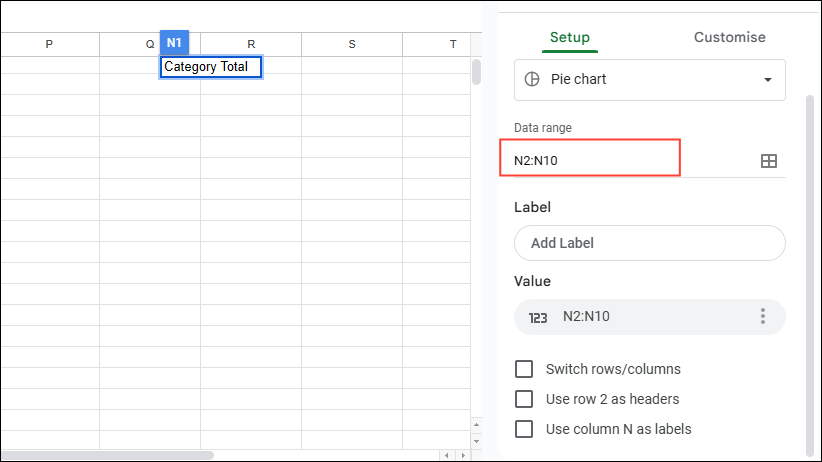Screen dimensions: 822x462
Task: Switch to the Customise tab
Action: (x=729, y=37)
